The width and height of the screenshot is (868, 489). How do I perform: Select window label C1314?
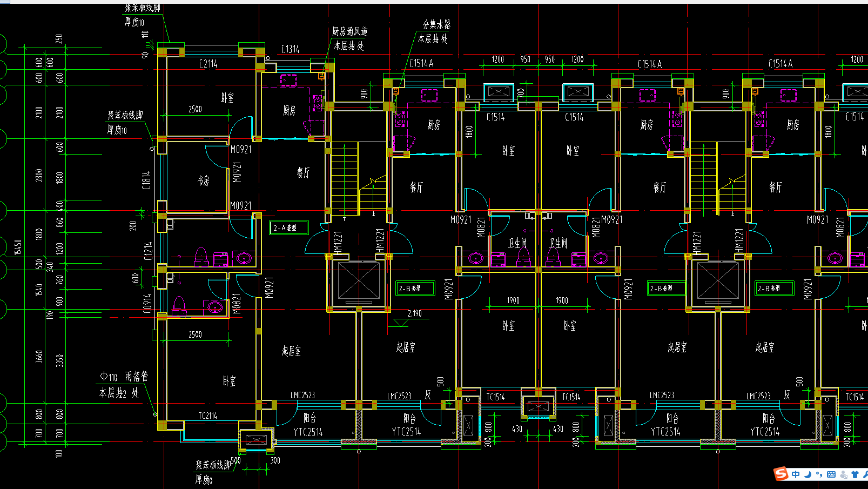[x=290, y=49]
